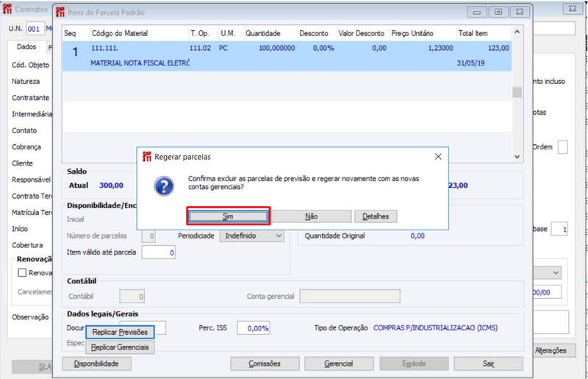Close the Itens da Parcela Padrão window

coord(520,12)
